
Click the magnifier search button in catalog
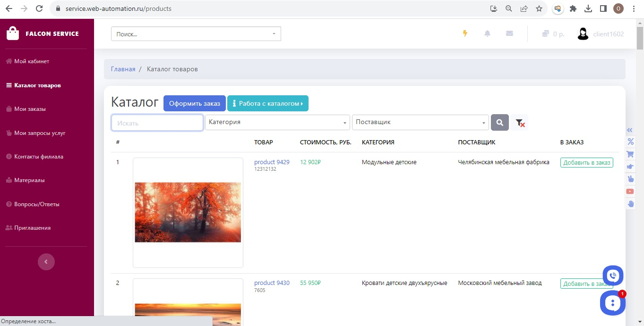[x=500, y=123]
